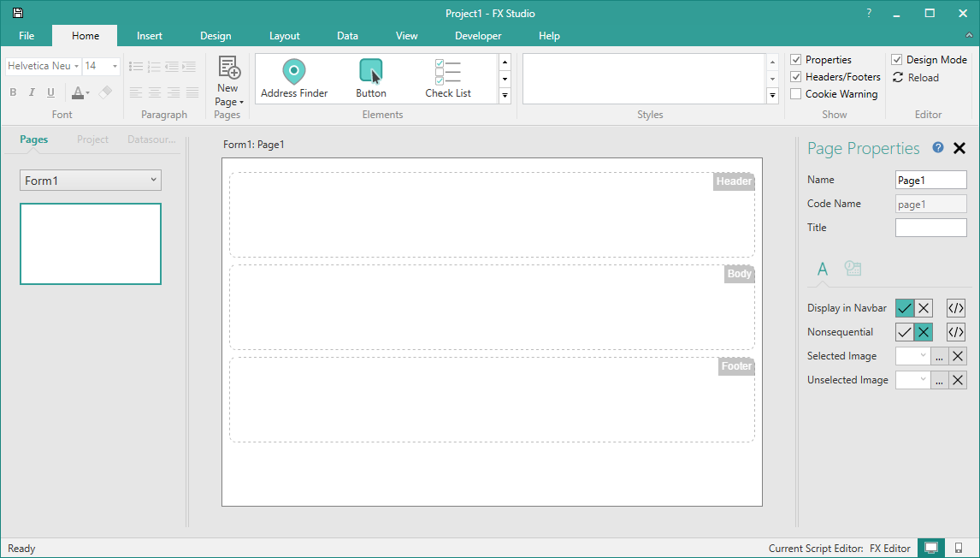The height and width of the screenshot is (558, 980).
Task: Expand the Elements gallery more arrow
Action: [505, 96]
